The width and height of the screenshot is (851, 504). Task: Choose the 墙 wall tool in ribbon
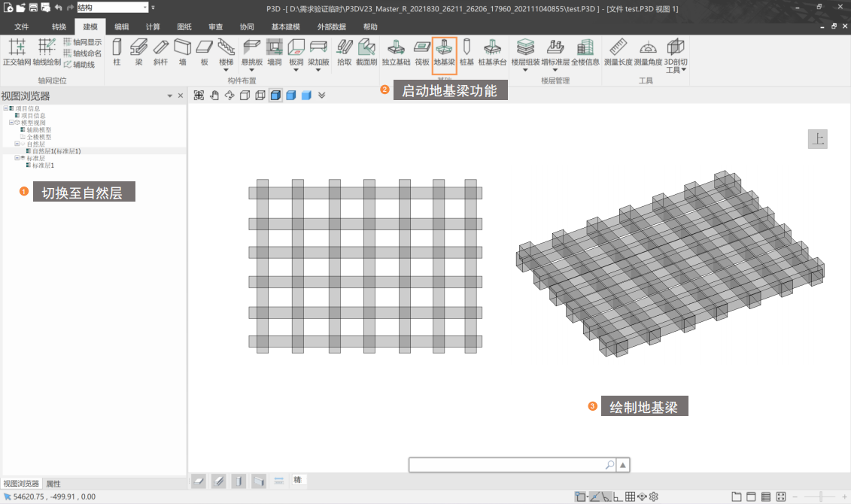click(x=182, y=52)
